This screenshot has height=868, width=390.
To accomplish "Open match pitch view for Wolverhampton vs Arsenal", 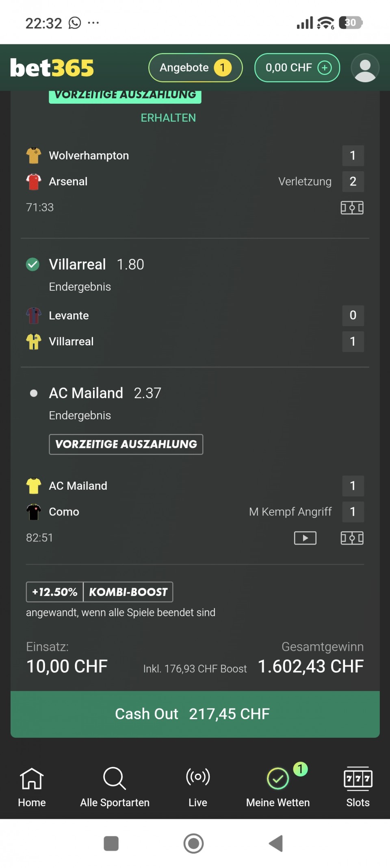I will [352, 208].
